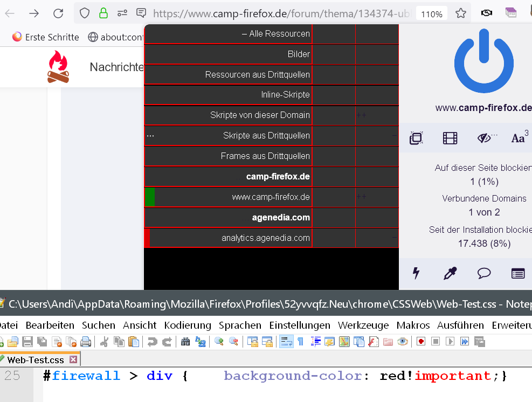This screenshot has height=402, width=532.
Task: Open the Notepad++ 'Kodierung' menu
Action: tap(188, 325)
